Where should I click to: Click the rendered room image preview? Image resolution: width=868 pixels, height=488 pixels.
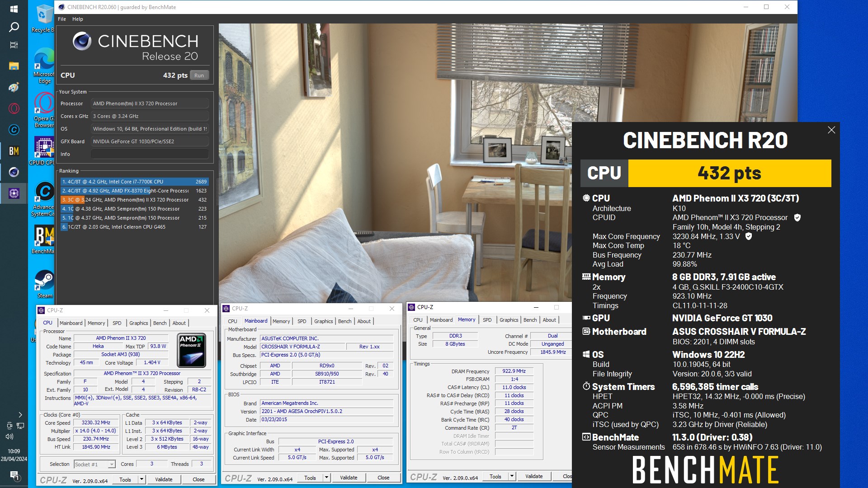(x=395, y=163)
